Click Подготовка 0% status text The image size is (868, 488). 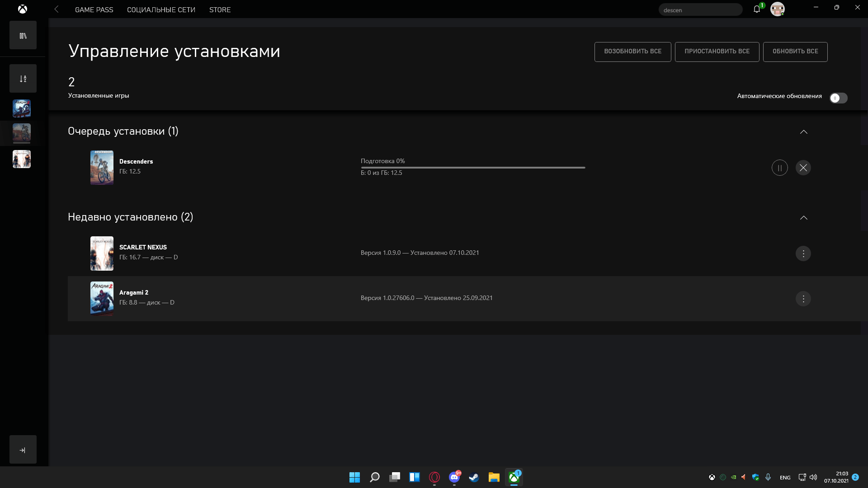click(382, 161)
